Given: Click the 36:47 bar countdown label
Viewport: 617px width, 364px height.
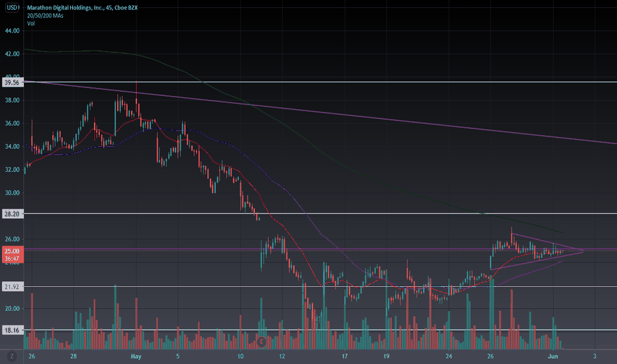Looking at the screenshot, I should pyautogui.click(x=12, y=259).
